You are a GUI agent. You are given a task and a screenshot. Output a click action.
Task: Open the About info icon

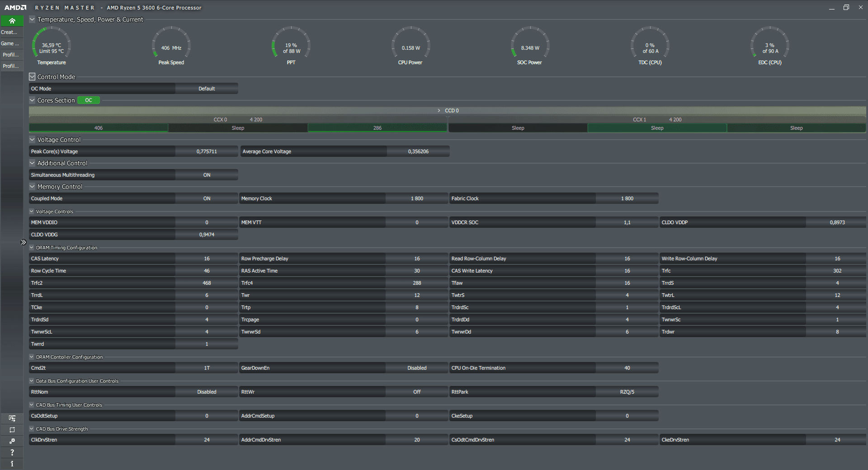pyautogui.click(x=12, y=464)
